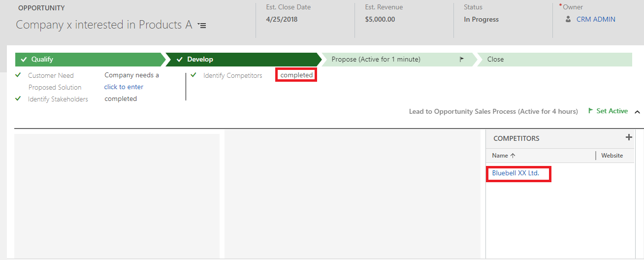Select the Develop stage
Screen dimensions: 644x260
(x=243, y=59)
